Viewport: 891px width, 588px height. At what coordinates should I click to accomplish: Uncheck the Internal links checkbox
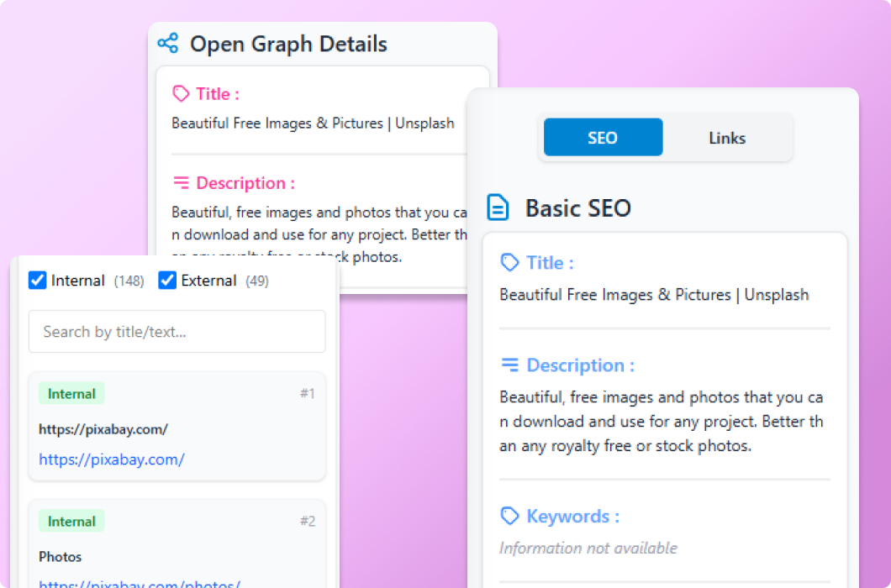38,281
